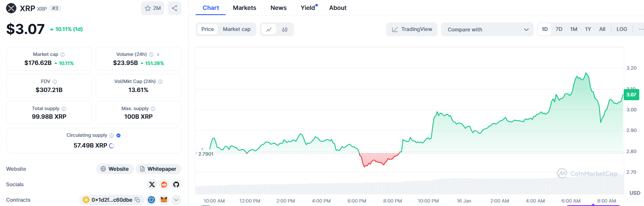
Task: Click the BNB chain icon in contract
Action: (x=86, y=200)
